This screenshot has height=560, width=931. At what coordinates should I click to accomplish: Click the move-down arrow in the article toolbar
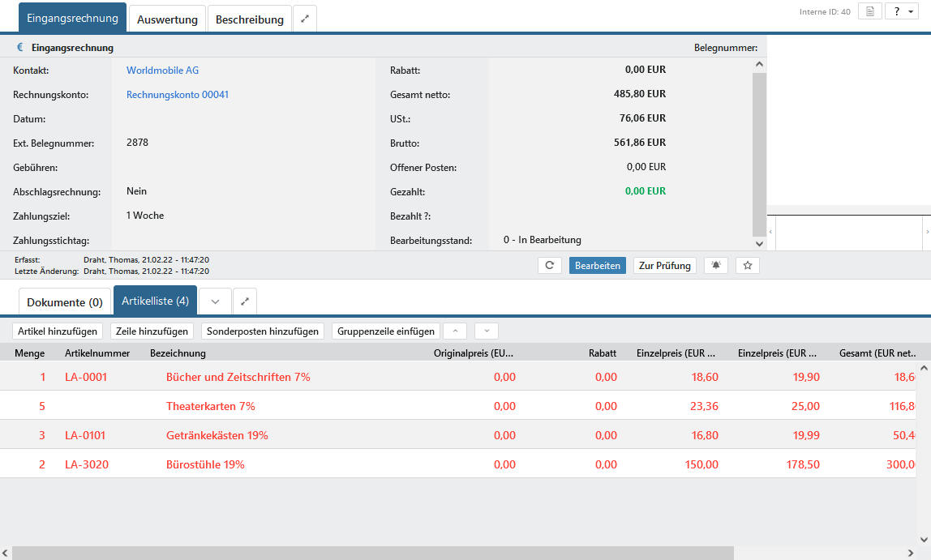coord(486,331)
